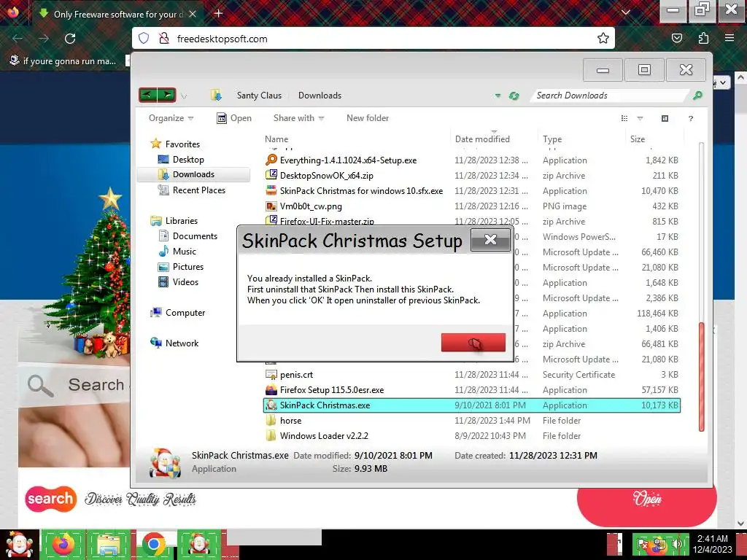Open Desktop in navigation pane
747x560 pixels.
click(x=181, y=160)
